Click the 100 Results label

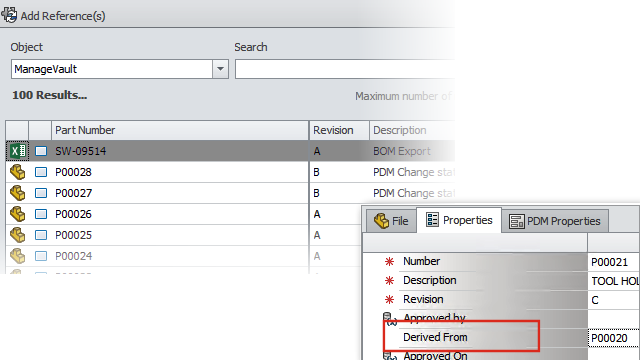(49, 95)
